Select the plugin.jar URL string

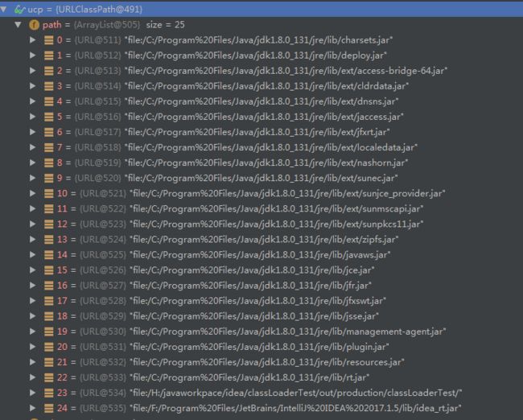click(x=260, y=347)
